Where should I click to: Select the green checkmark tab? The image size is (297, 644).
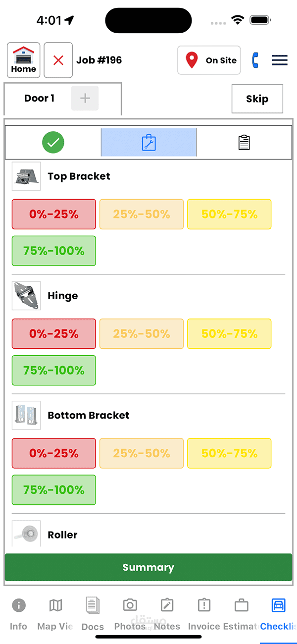[53, 143]
